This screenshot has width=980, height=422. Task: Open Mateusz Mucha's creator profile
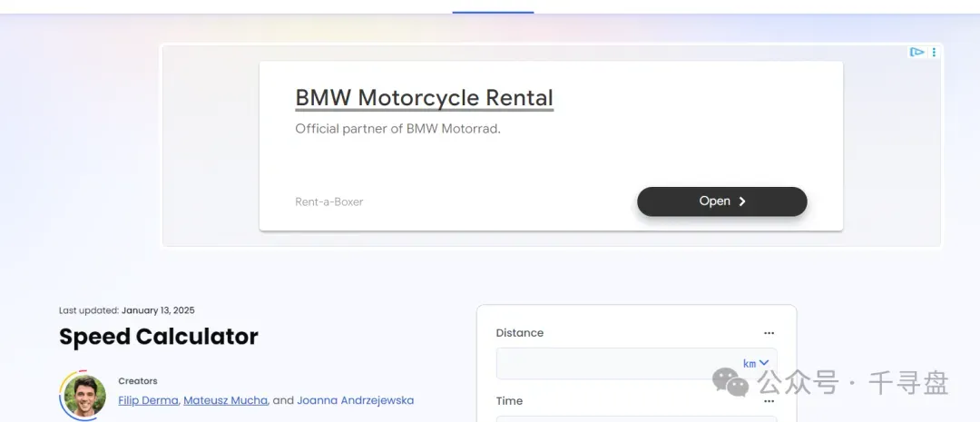[x=226, y=400]
